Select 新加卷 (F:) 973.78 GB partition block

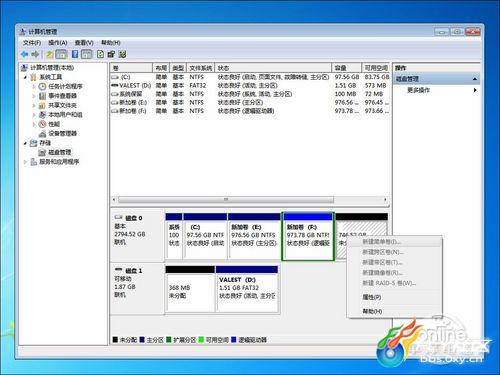308,236
